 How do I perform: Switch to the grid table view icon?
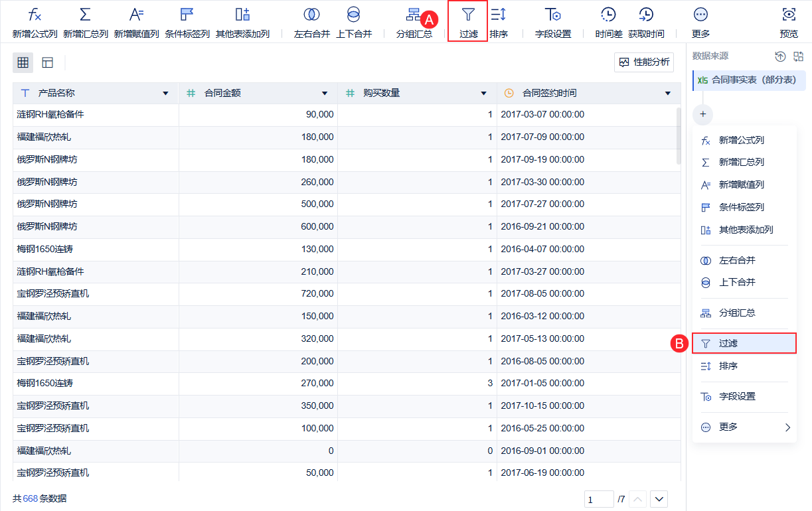point(23,62)
